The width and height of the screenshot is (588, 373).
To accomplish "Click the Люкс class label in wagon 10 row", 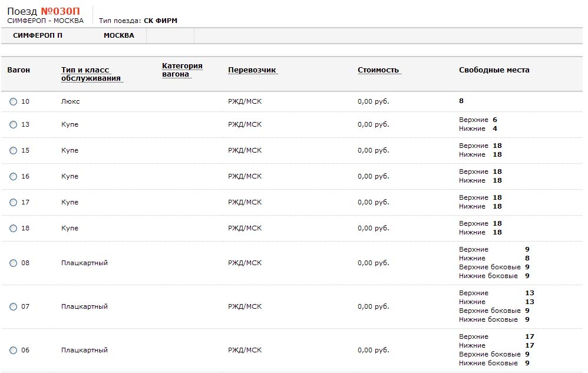I will pyautogui.click(x=70, y=101).
